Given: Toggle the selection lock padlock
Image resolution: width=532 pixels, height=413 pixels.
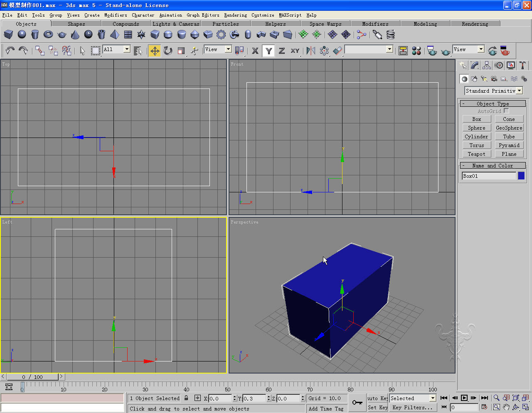Looking at the screenshot, I should [x=186, y=398].
